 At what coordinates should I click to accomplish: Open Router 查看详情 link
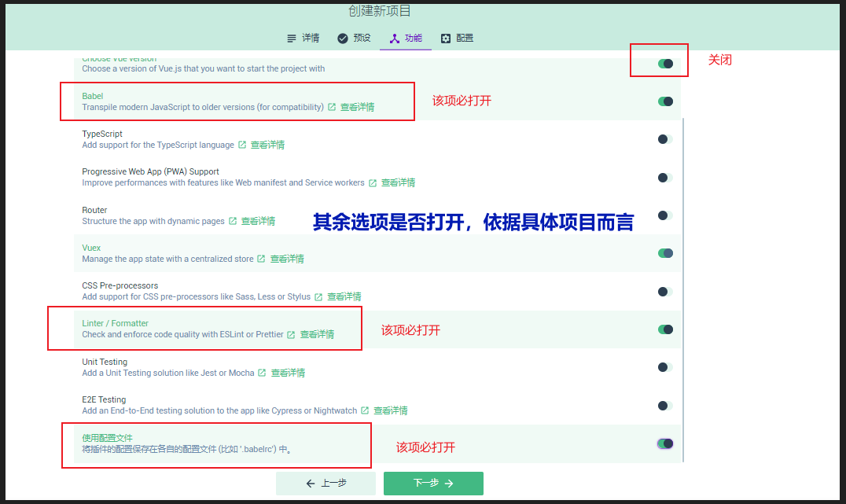[x=258, y=221]
